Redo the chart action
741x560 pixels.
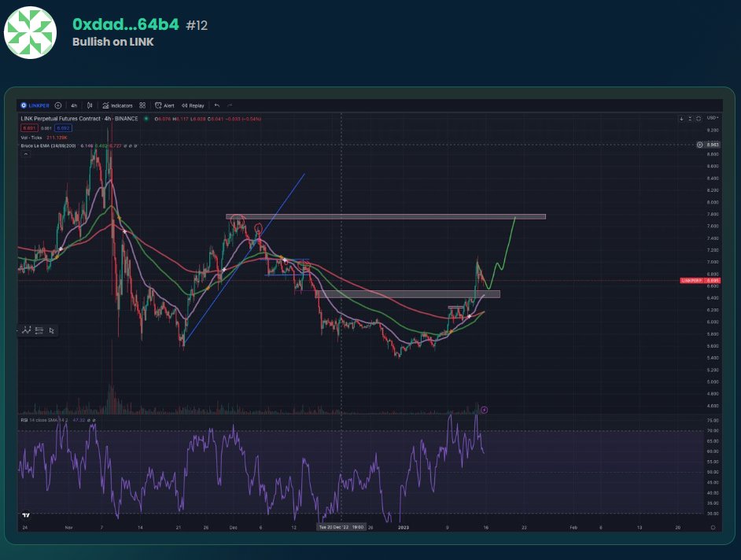230,105
